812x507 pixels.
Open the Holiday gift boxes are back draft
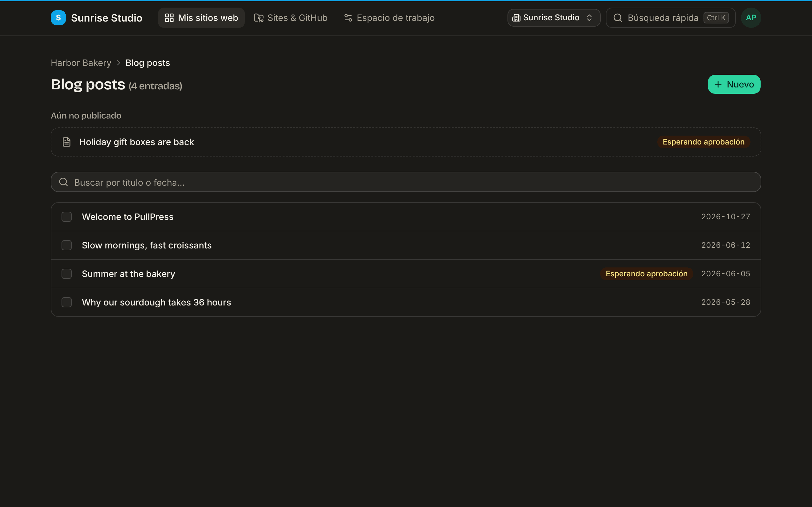coord(406,142)
